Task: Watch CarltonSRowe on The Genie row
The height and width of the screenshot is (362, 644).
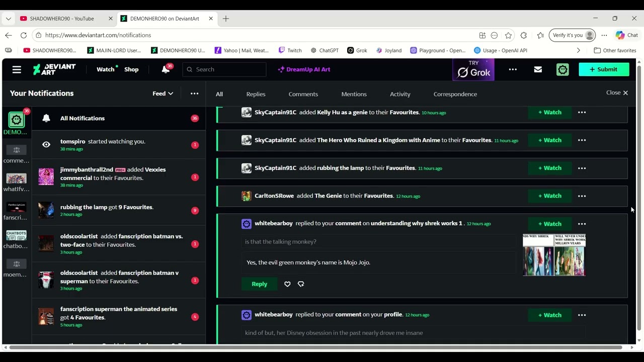Action: (x=549, y=196)
